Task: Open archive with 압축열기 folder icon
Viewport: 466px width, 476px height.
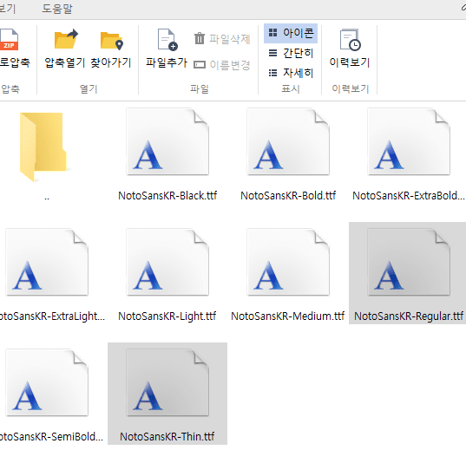Action: (66, 40)
